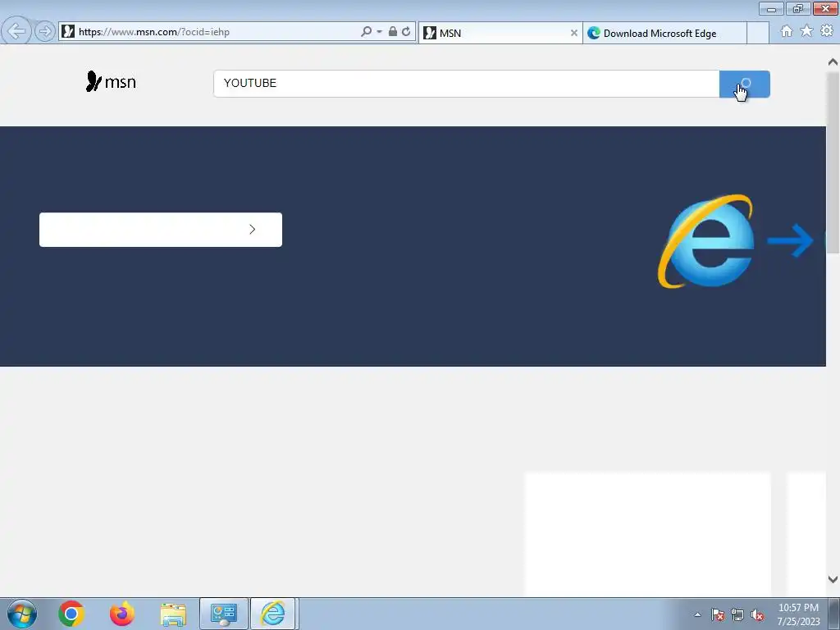Click the muted volume speaker tray icon
The image size is (840, 630).
click(x=757, y=615)
